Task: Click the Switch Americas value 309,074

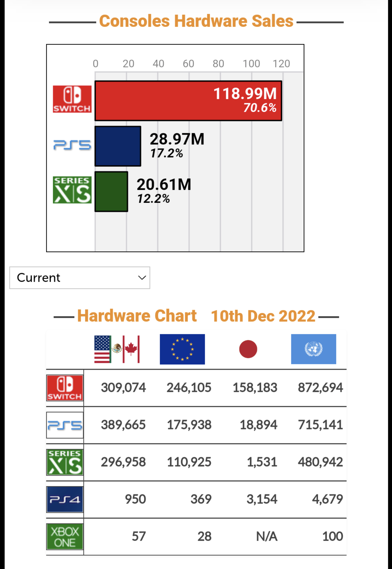Action: pos(123,388)
